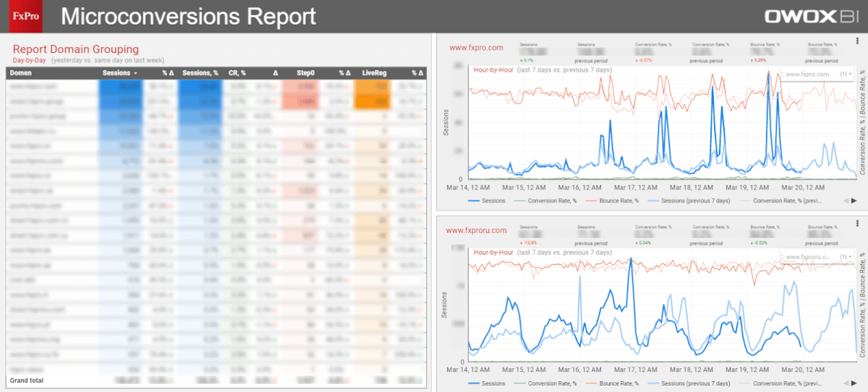Toggle Sessions series in fxproru.com chart legend

[x=486, y=383]
